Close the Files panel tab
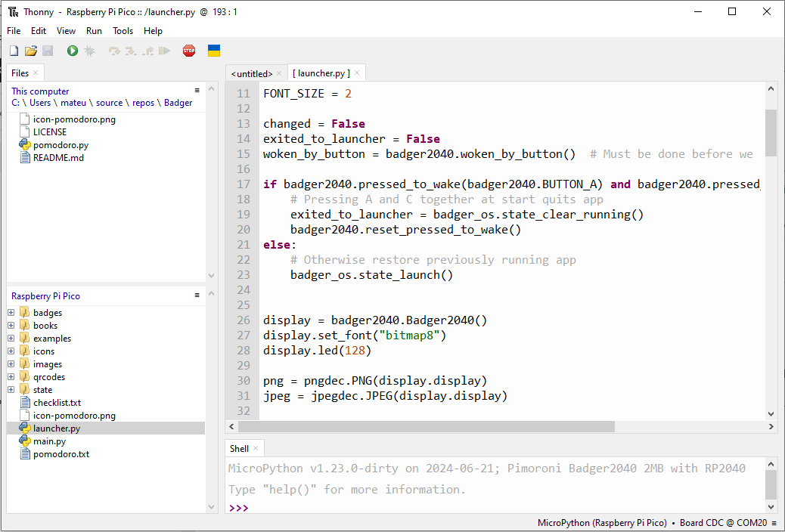 tap(36, 73)
